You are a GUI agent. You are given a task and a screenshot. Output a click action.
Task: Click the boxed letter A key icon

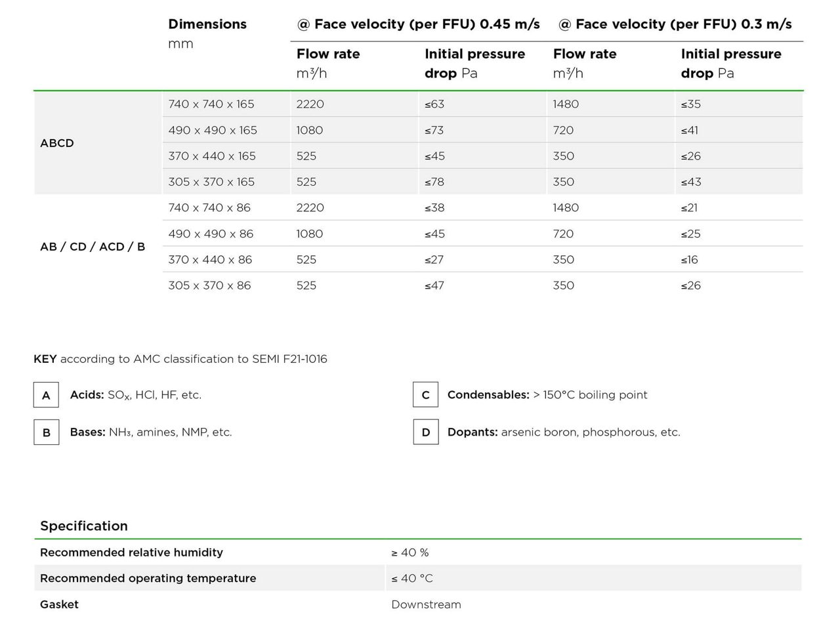click(46, 395)
